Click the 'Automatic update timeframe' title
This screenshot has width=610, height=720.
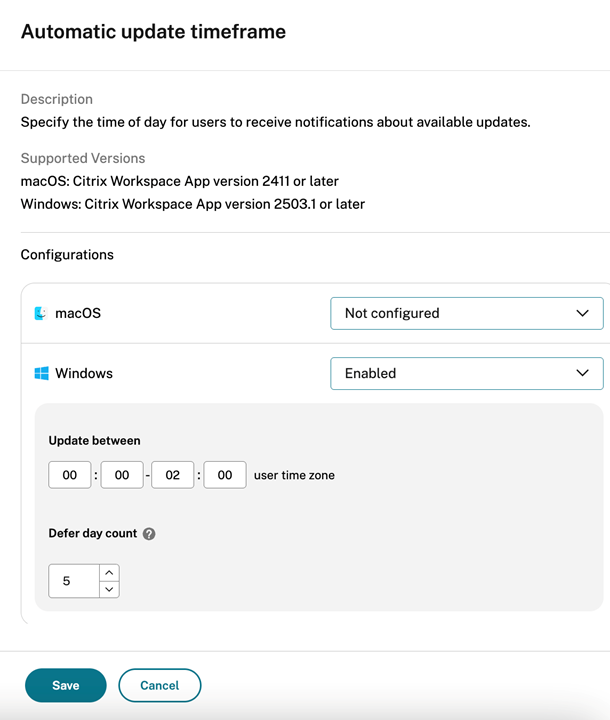[153, 32]
